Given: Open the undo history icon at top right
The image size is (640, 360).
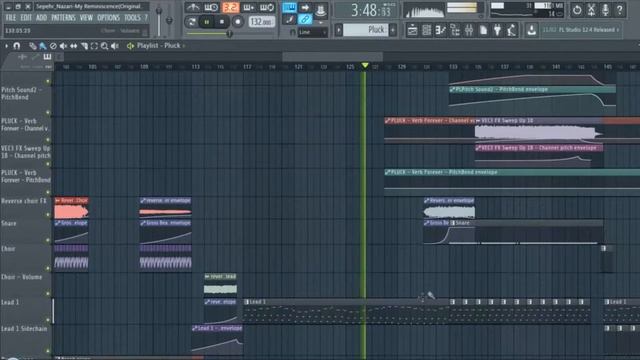Looking at the screenshot, I should pos(577,9).
